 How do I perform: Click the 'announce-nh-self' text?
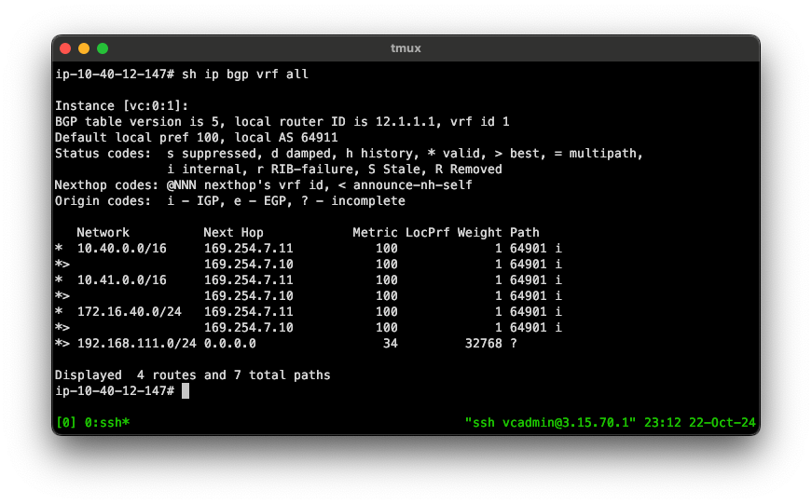[413, 184]
